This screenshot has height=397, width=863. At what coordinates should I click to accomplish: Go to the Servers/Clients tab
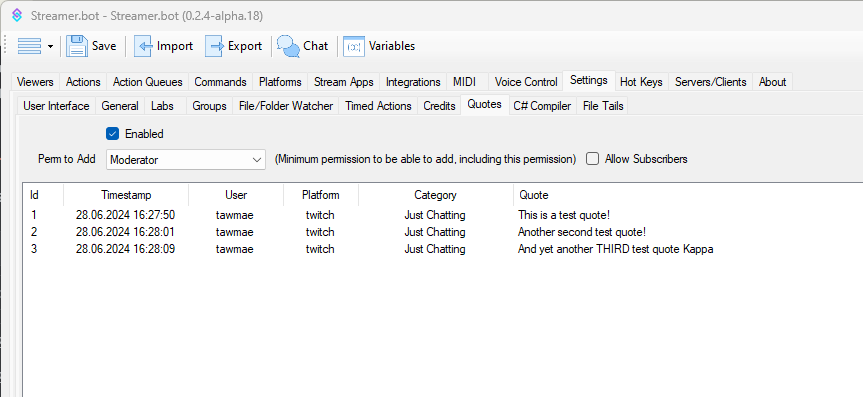click(x=711, y=82)
